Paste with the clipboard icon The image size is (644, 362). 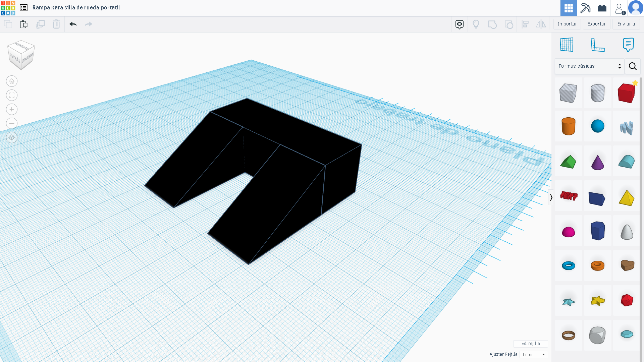pos(23,24)
